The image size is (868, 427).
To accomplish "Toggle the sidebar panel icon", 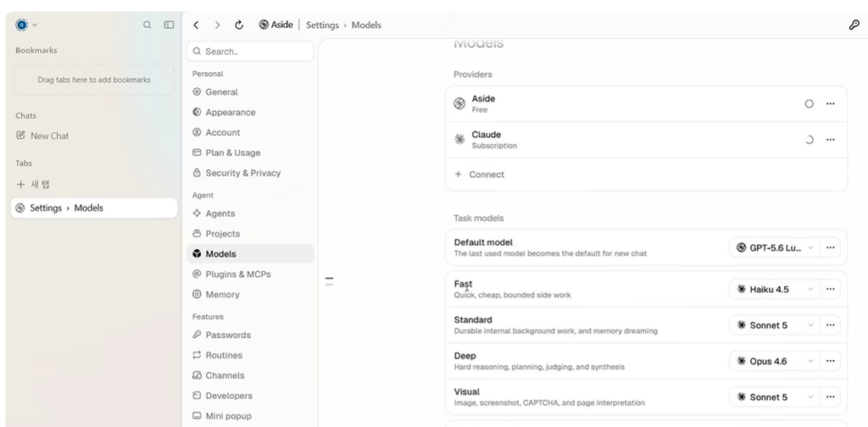I will (x=169, y=25).
